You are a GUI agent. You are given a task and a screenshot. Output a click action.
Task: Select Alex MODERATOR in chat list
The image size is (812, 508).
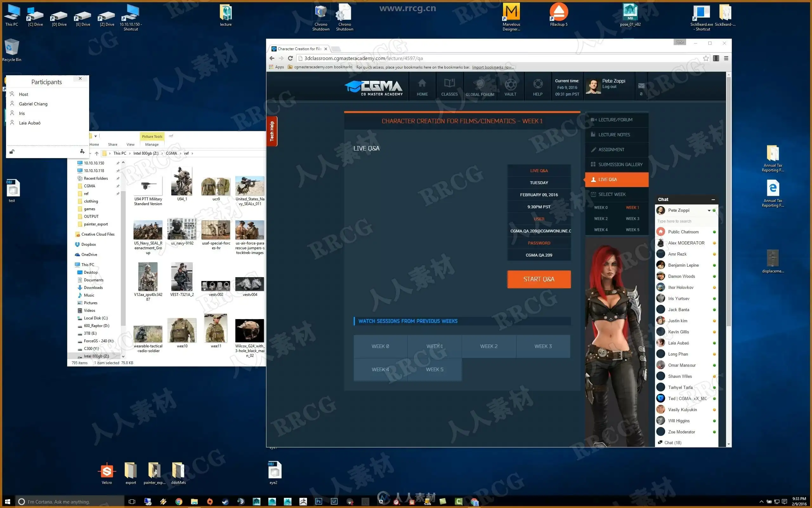point(686,243)
